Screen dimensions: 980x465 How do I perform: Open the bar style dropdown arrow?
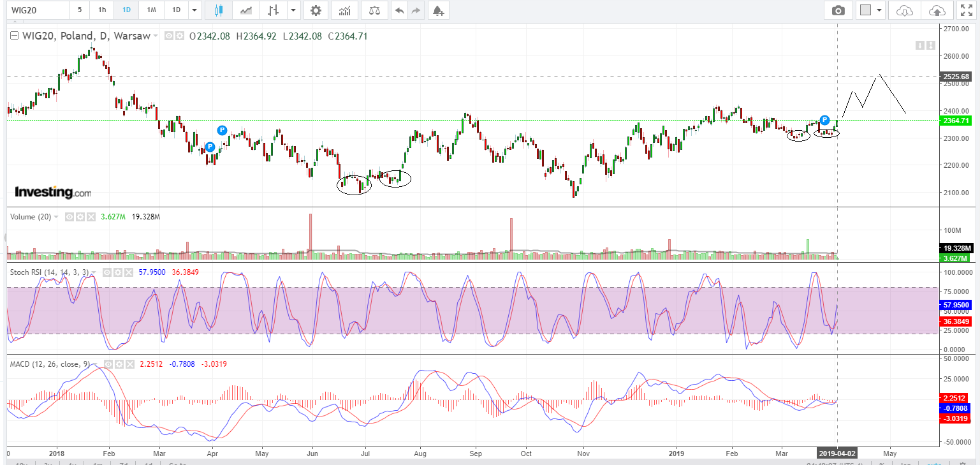point(293,10)
